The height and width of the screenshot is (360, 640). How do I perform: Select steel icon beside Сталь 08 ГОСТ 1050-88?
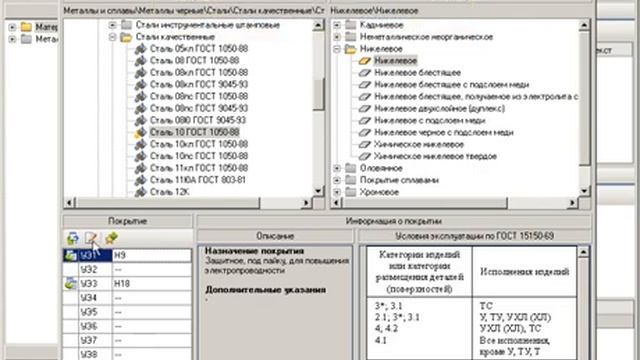click(x=140, y=61)
